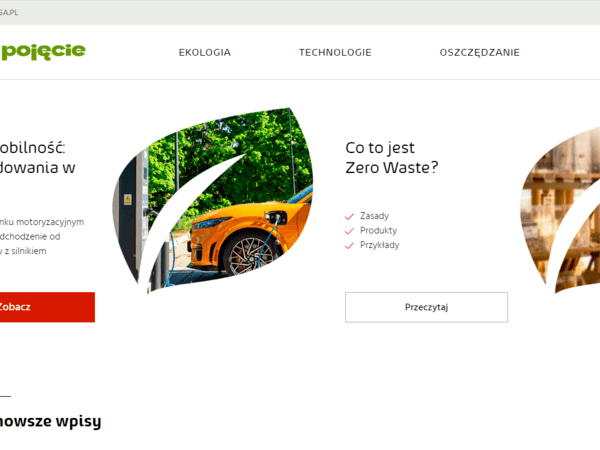
Task: Click the checkmark icon next to Przykłady
Action: (349, 246)
